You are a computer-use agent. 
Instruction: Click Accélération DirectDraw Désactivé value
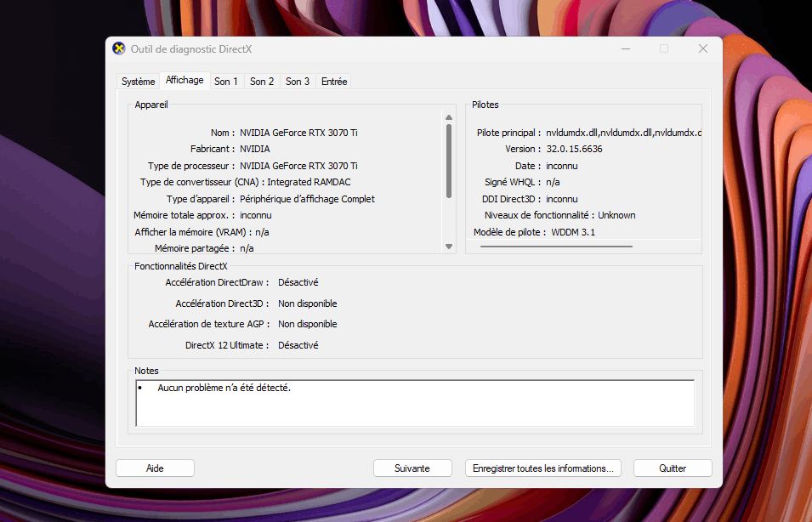click(x=298, y=282)
